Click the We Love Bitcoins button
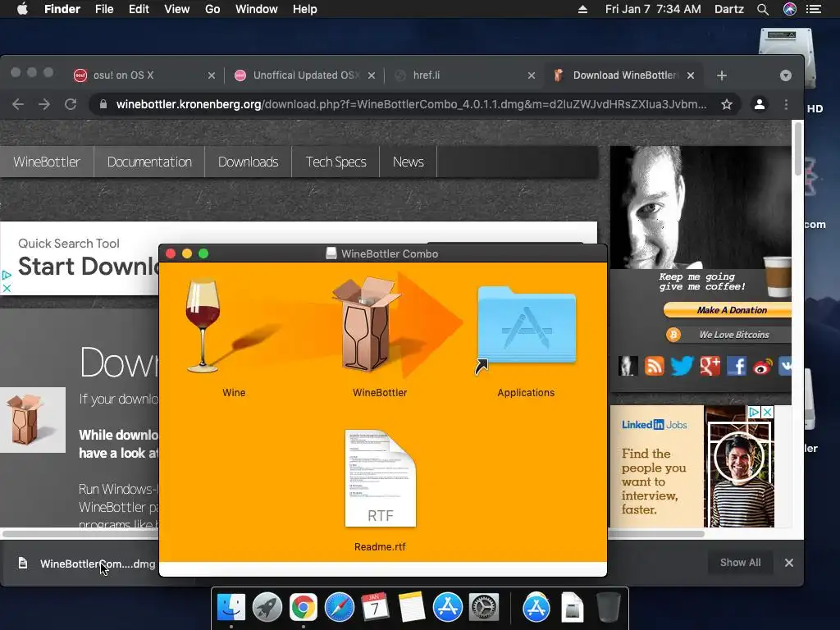 click(x=728, y=335)
